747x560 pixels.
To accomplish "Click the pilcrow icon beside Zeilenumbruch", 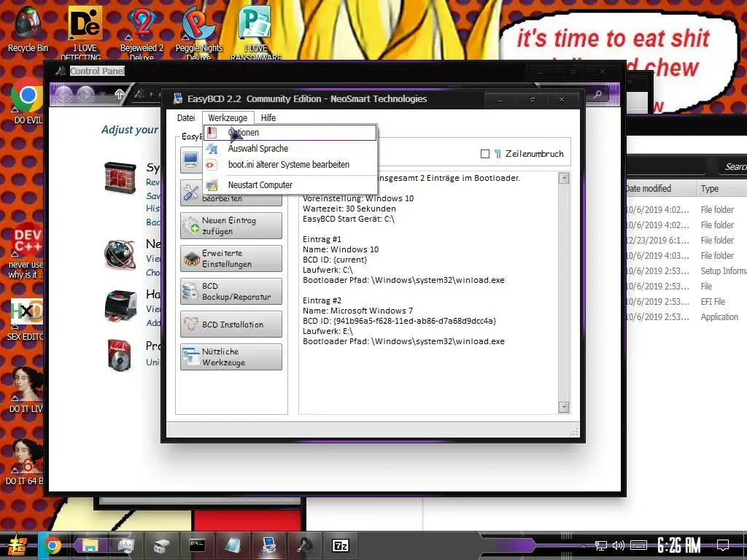I will [x=498, y=154].
